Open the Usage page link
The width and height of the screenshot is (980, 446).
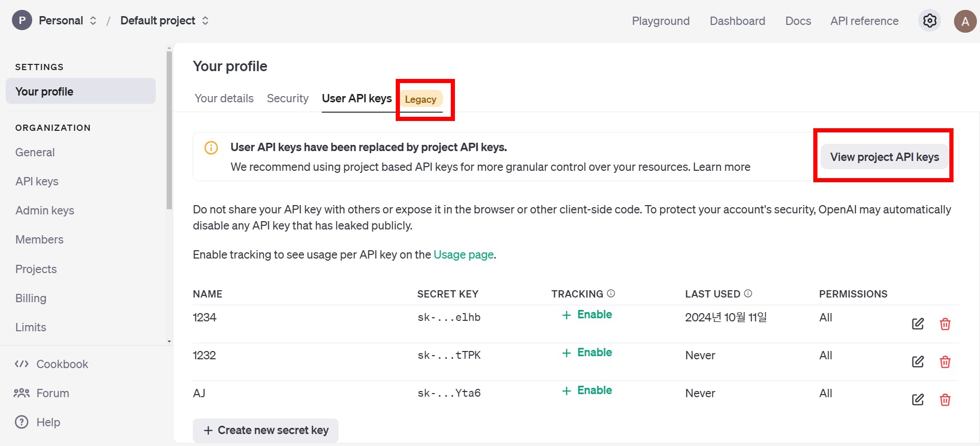coord(463,255)
